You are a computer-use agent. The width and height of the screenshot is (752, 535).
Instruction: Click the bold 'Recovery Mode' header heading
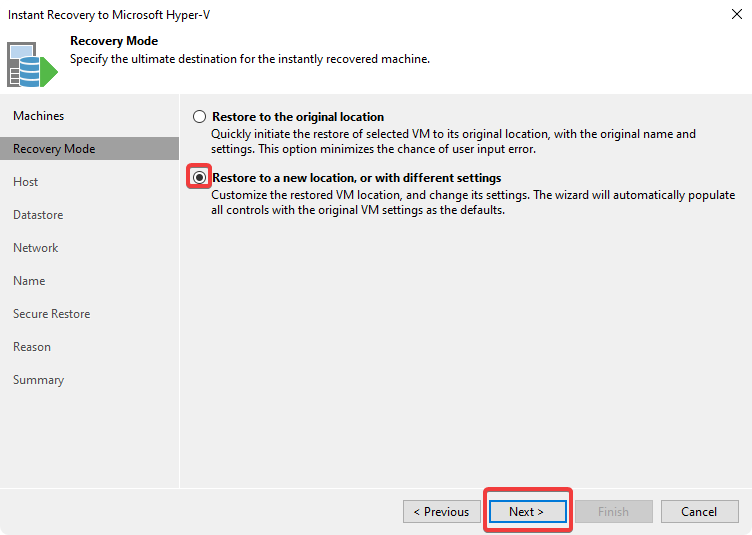pyautogui.click(x=114, y=41)
